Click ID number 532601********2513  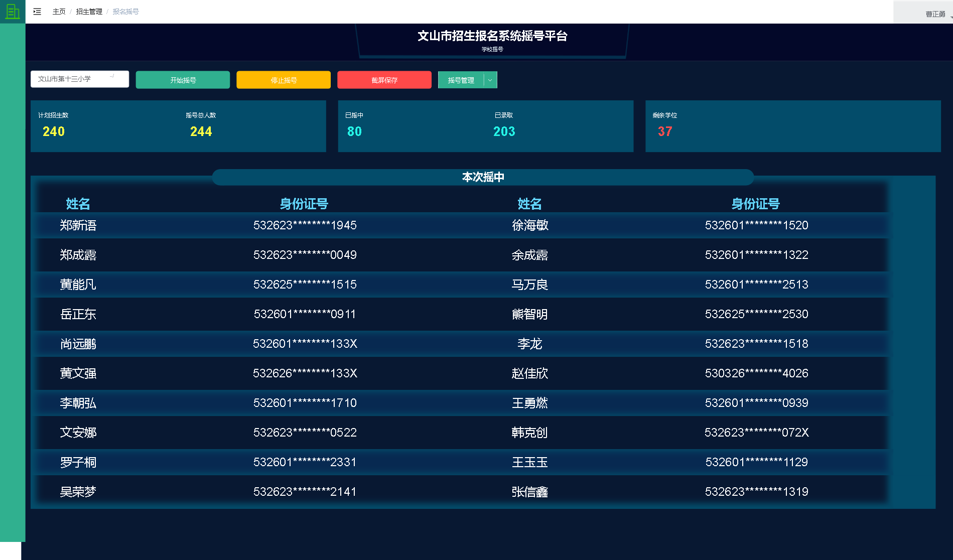[756, 285]
